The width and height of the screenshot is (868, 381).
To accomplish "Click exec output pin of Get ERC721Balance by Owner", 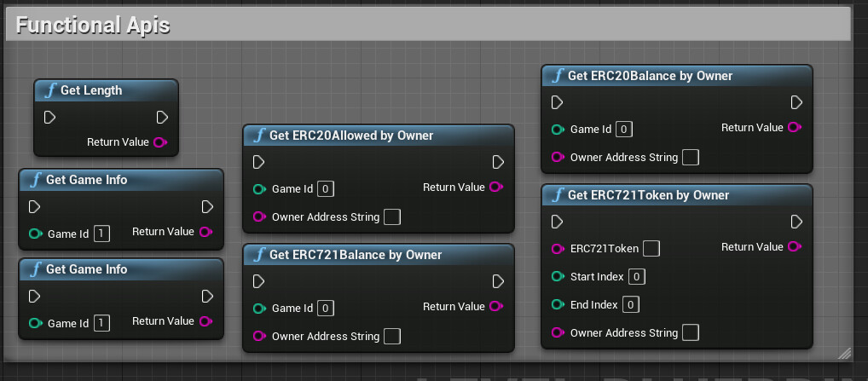I will (x=498, y=281).
